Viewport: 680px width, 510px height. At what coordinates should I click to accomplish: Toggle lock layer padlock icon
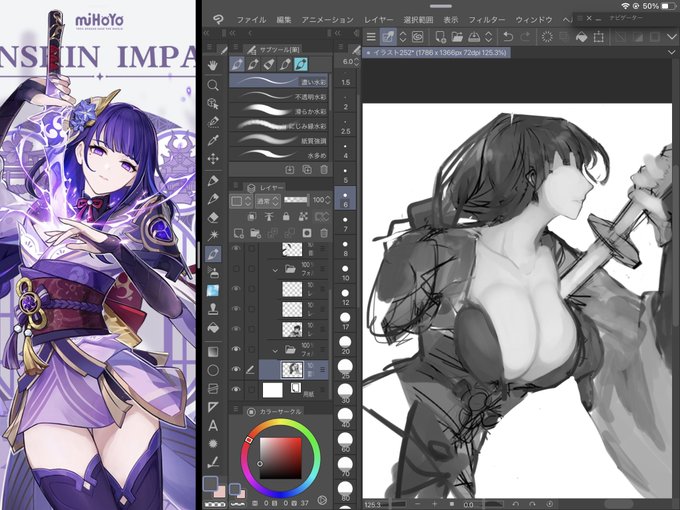point(286,216)
